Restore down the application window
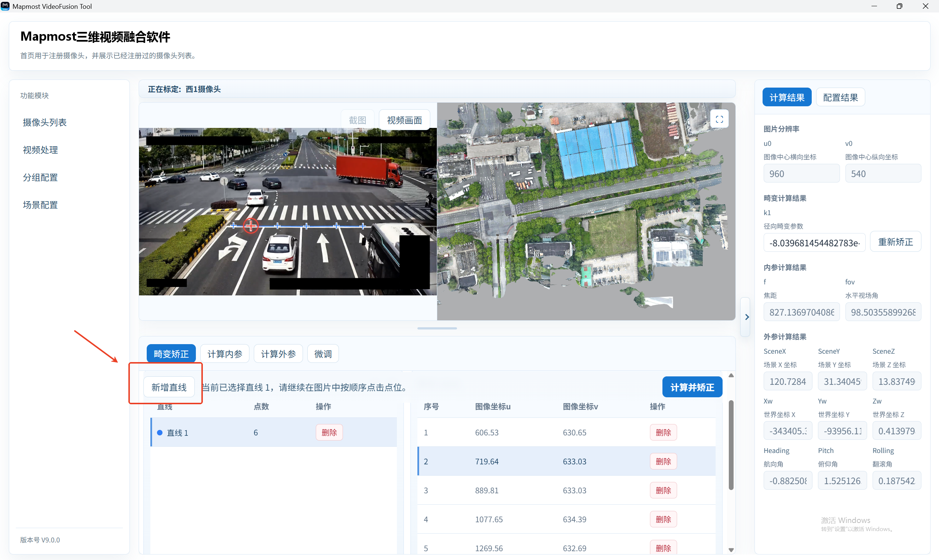The image size is (939, 560). coord(899,6)
